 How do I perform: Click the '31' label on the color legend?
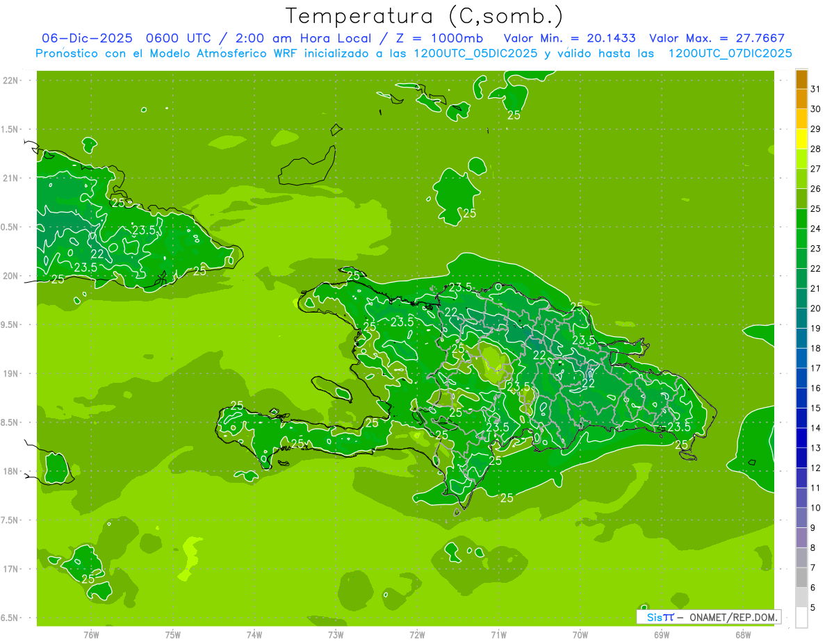[816, 89]
